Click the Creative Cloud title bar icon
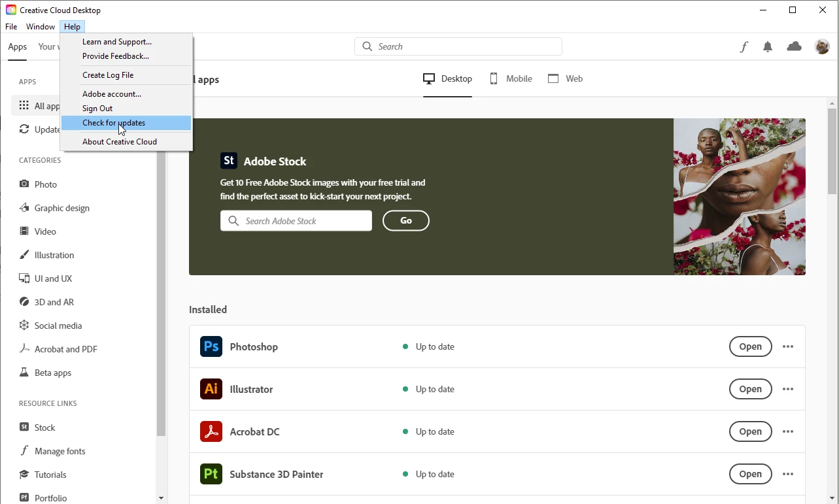 11,10
